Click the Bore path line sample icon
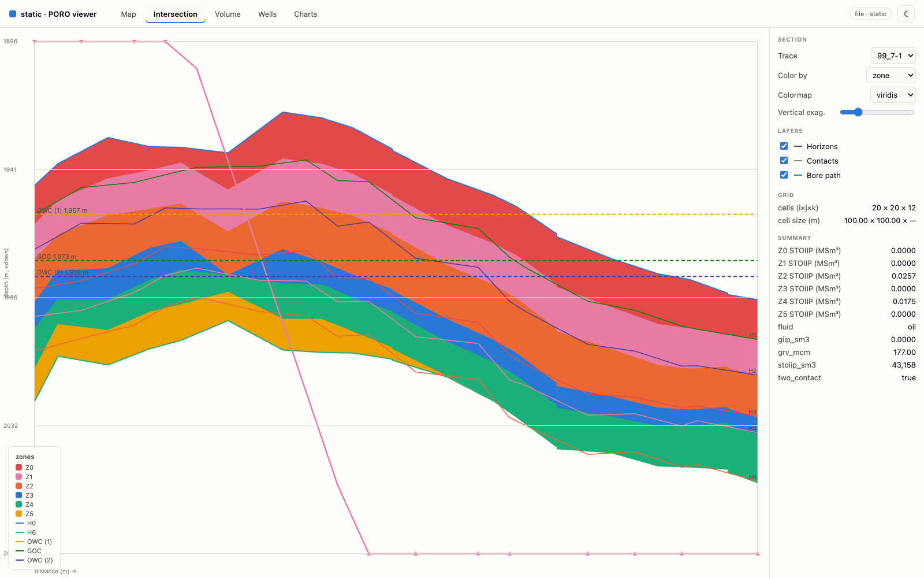This screenshot has height=578, width=924. click(x=798, y=175)
